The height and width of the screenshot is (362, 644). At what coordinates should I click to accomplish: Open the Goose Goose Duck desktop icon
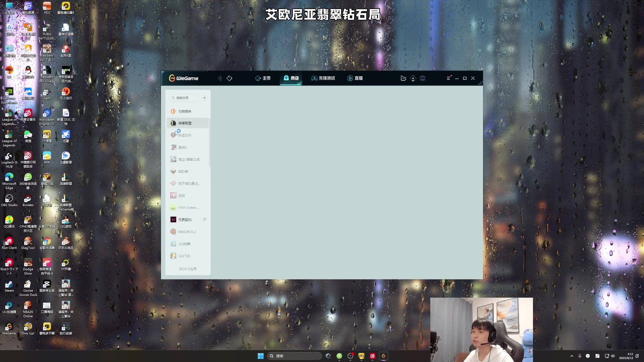point(28,288)
